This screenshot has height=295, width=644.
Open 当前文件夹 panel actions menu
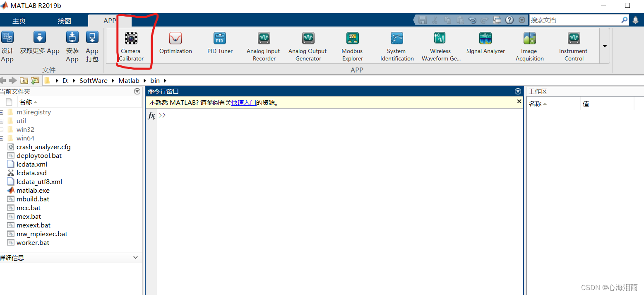(x=137, y=92)
